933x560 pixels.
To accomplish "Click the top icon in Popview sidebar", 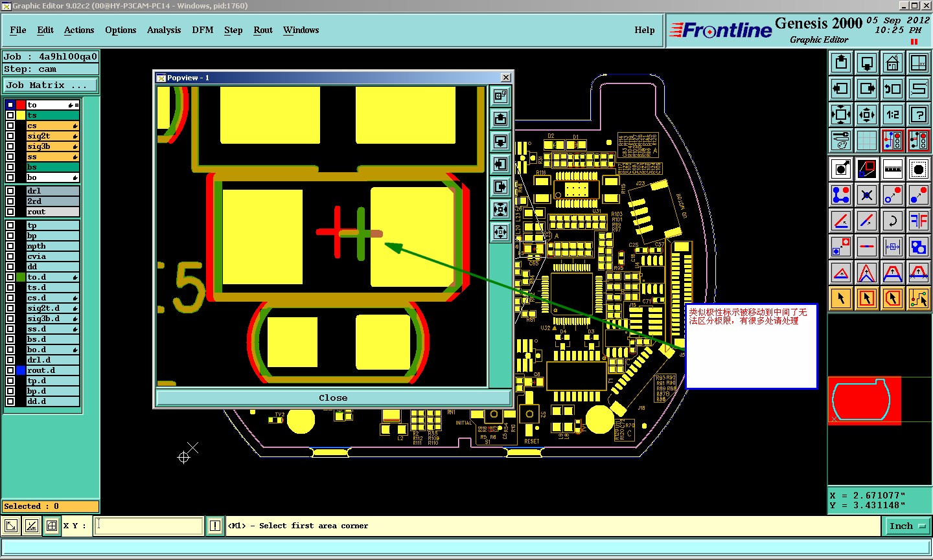I will pos(500,96).
